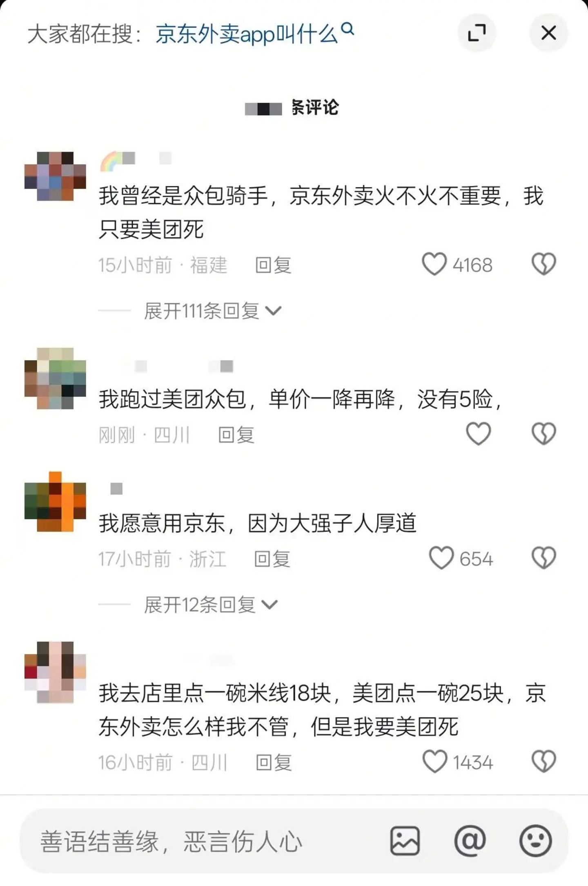Open the image picker in comment box
This screenshot has height=886, width=588.
click(405, 841)
